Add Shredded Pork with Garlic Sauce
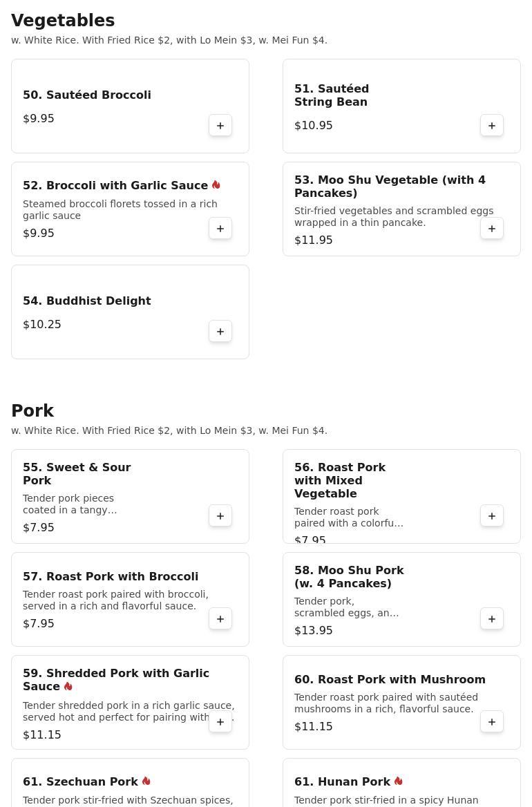This screenshot has width=532, height=807. pyautogui.click(x=220, y=722)
